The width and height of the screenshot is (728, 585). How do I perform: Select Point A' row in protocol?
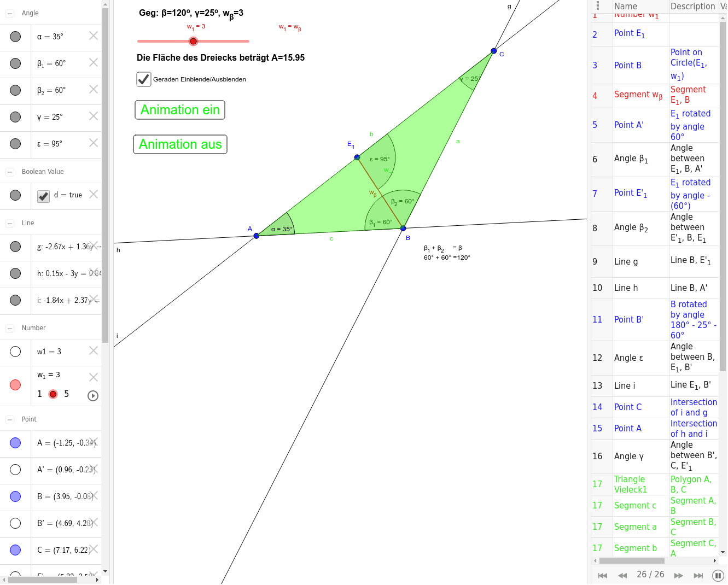tap(655, 125)
